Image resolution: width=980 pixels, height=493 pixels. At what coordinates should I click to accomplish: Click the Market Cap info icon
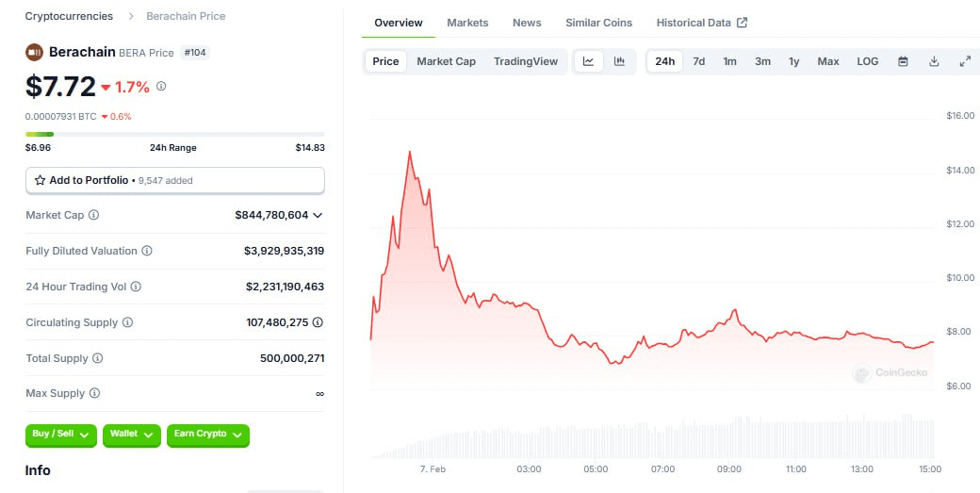[x=93, y=215]
